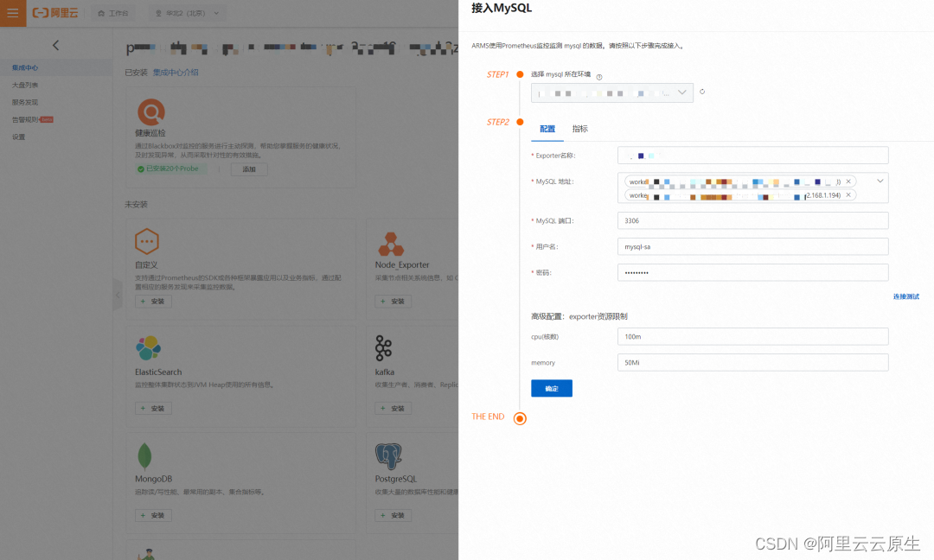This screenshot has width=934, height=560.
Task: Click the 健康巡检 magnifier icon
Action: pos(151,111)
